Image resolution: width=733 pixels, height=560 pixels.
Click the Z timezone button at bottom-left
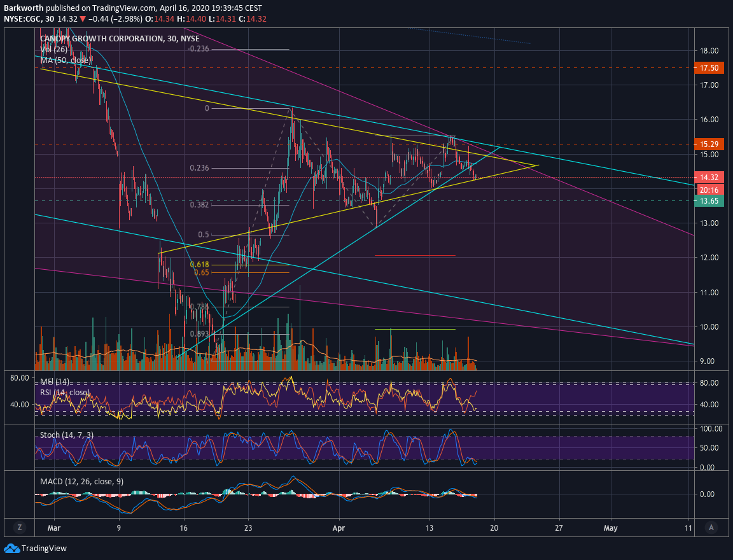pos(19,528)
